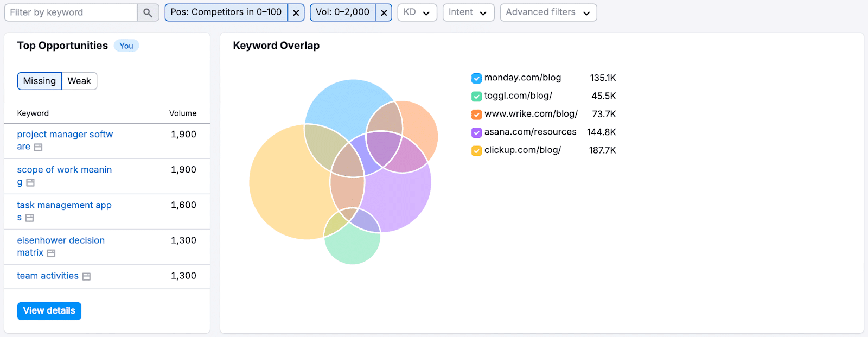Open SERP icon beside scope of work meaning
This screenshot has height=337, width=868.
pyautogui.click(x=30, y=182)
